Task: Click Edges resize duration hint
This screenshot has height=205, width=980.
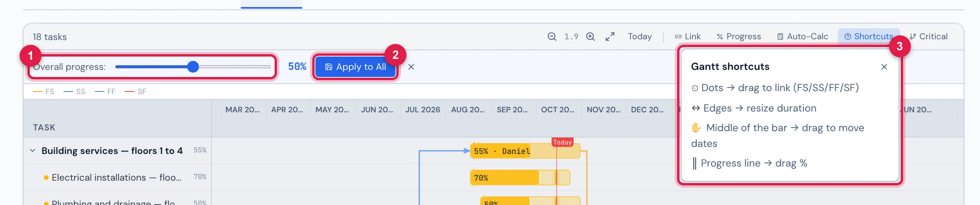Action: pos(754,108)
